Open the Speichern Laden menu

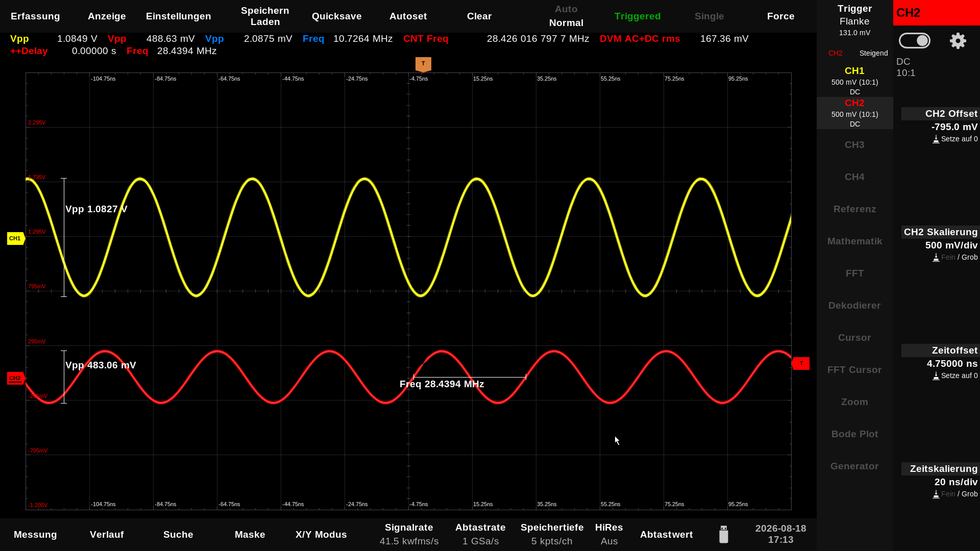(x=265, y=16)
